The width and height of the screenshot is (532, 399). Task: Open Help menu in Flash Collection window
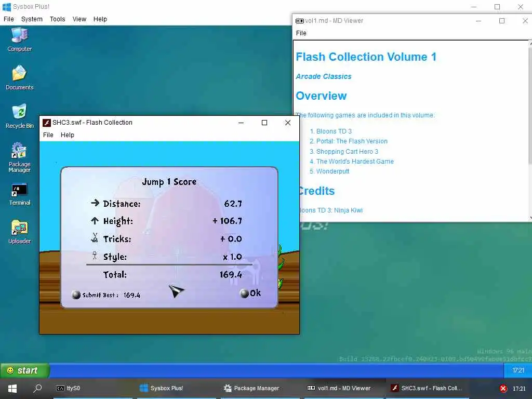pyautogui.click(x=67, y=135)
